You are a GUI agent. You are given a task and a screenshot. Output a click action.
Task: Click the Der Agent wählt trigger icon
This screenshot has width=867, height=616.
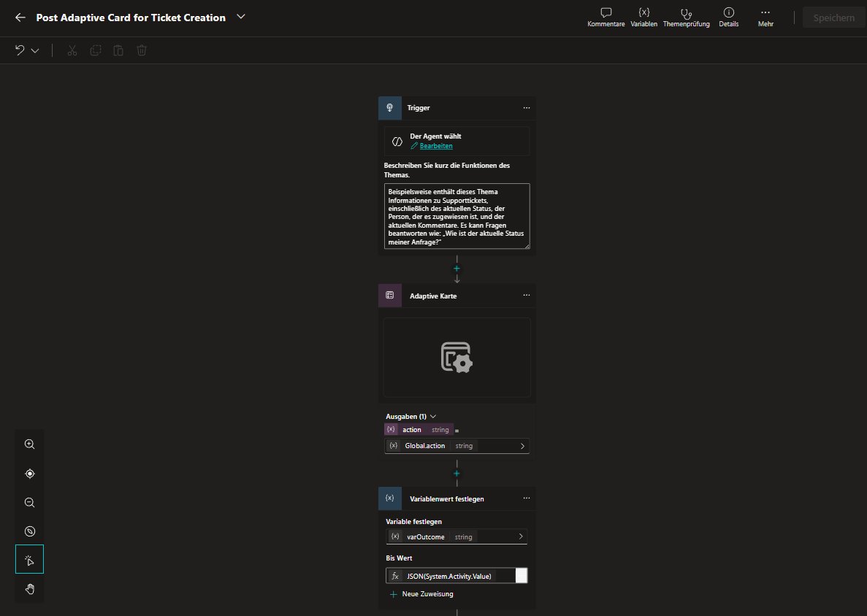(397, 142)
